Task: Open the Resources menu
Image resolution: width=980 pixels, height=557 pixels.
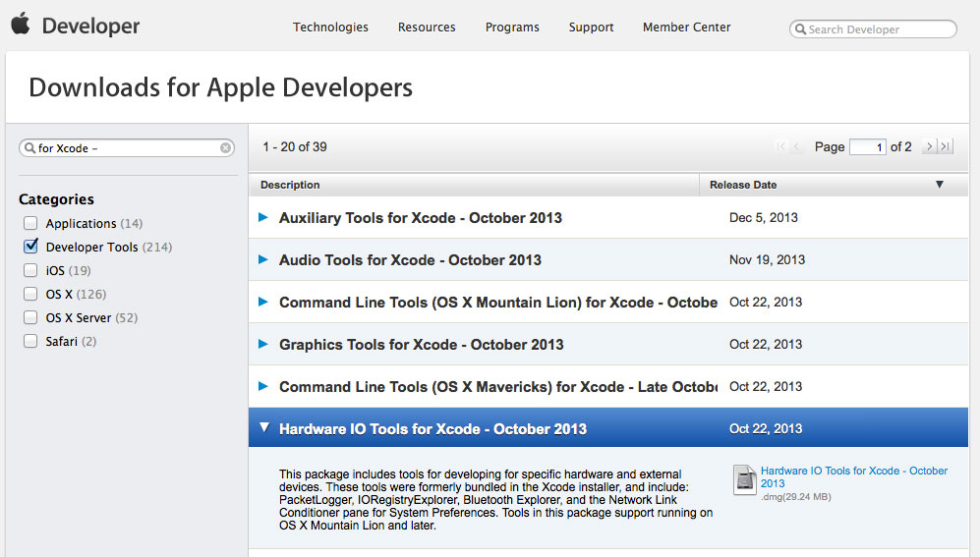Action: (427, 28)
